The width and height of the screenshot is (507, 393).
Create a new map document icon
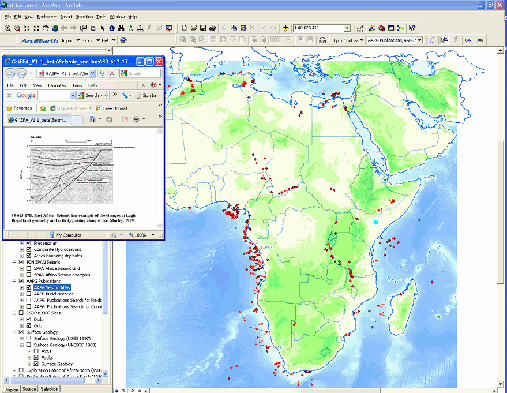click(184, 29)
